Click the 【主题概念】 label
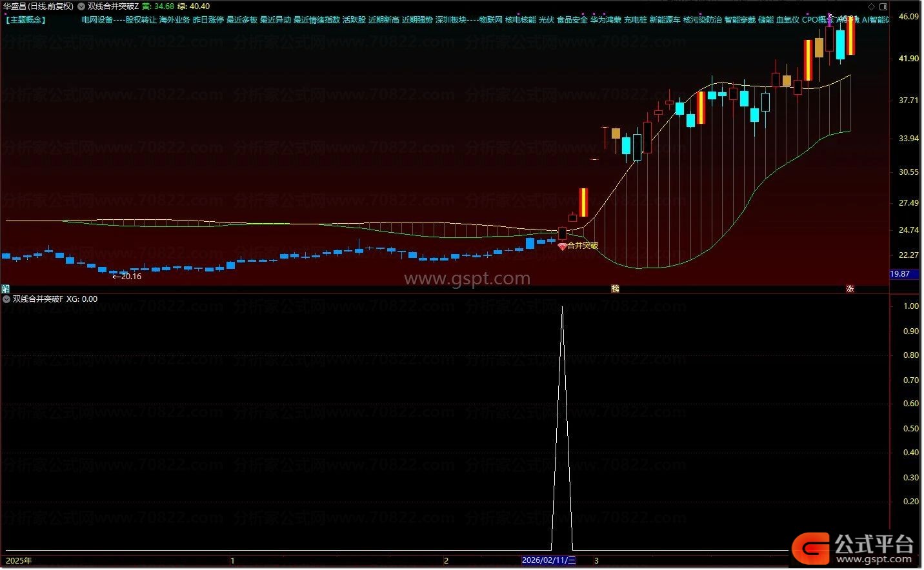924x570 pixels. (x=25, y=20)
